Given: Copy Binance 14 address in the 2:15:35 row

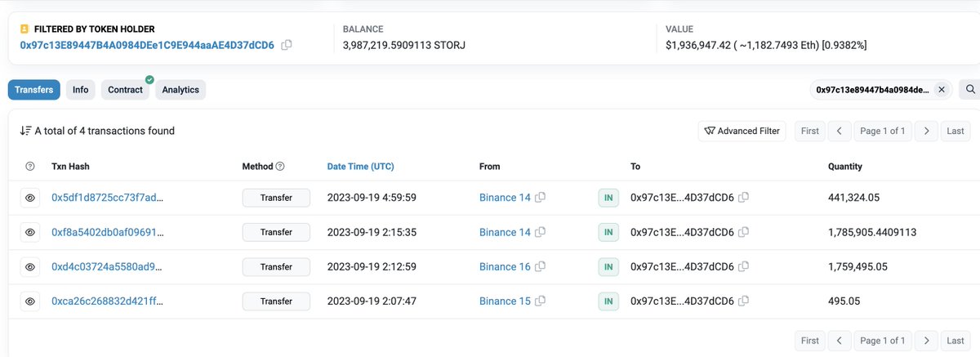Looking at the screenshot, I should point(540,233).
